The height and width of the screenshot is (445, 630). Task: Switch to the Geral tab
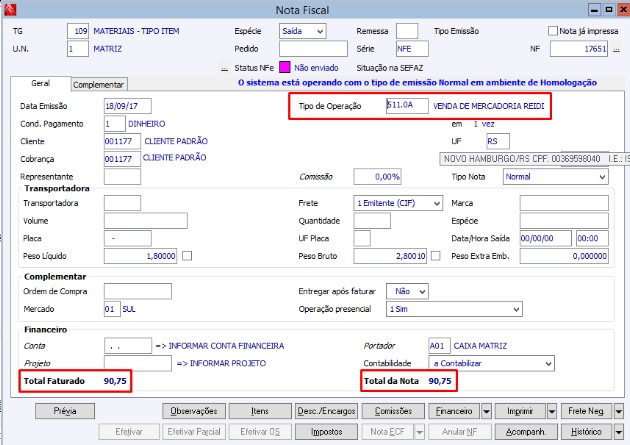[41, 84]
